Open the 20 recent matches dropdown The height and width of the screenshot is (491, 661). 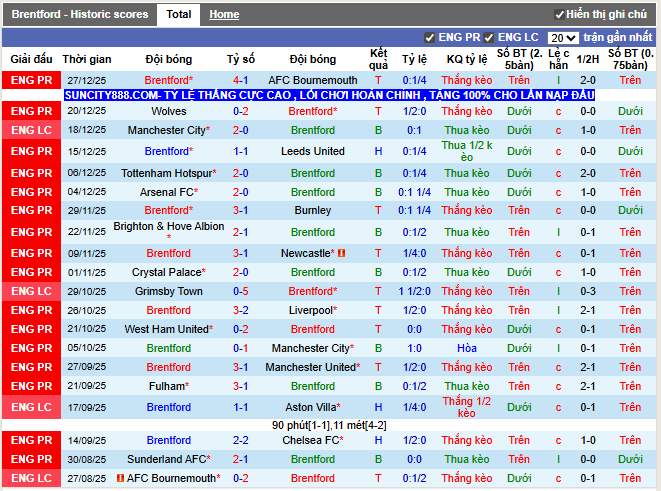click(x=562, y=38)
